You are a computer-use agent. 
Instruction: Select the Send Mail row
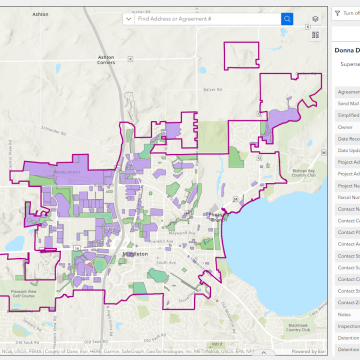pyautogui.click(x=347, y=104)
